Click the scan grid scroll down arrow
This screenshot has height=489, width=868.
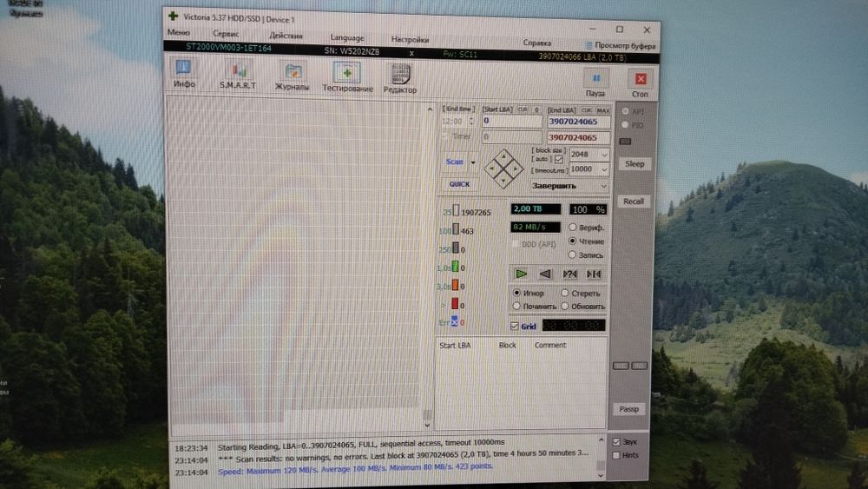[427, 425]
